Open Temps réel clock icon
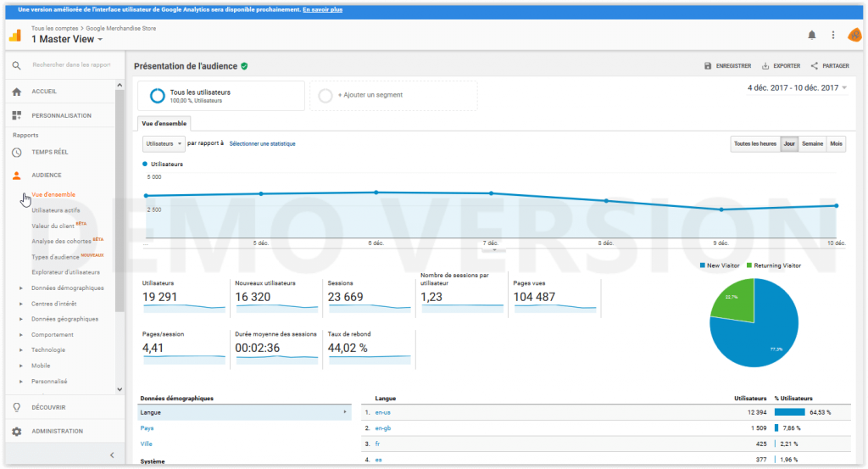The width and height of the screenshot is (868, 469). [17, 152]
